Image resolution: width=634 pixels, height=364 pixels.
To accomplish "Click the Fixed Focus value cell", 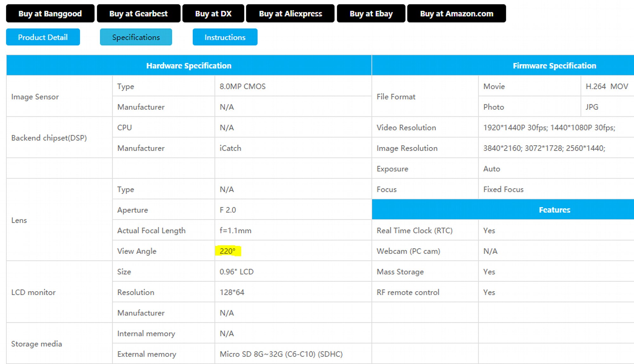I will click(x=503, y=189).
